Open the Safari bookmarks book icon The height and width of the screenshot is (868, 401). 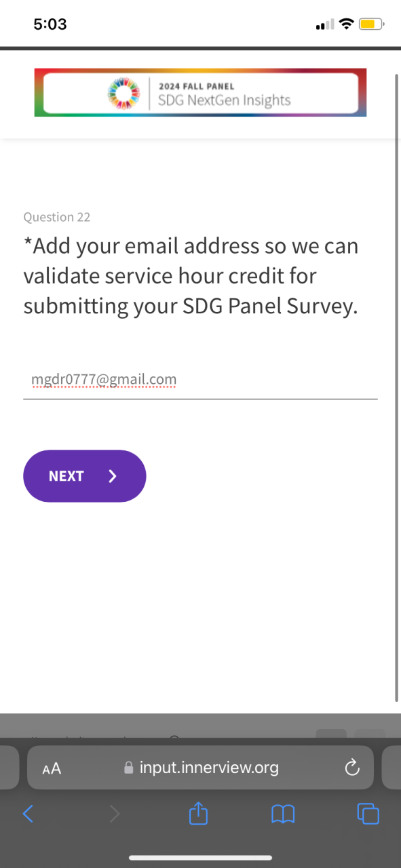(x=283, y=814)
